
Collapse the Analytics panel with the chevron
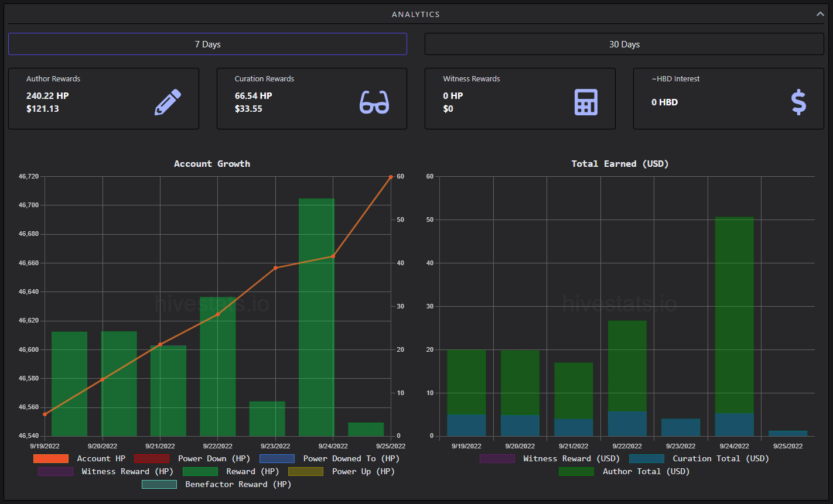point(820,14)
